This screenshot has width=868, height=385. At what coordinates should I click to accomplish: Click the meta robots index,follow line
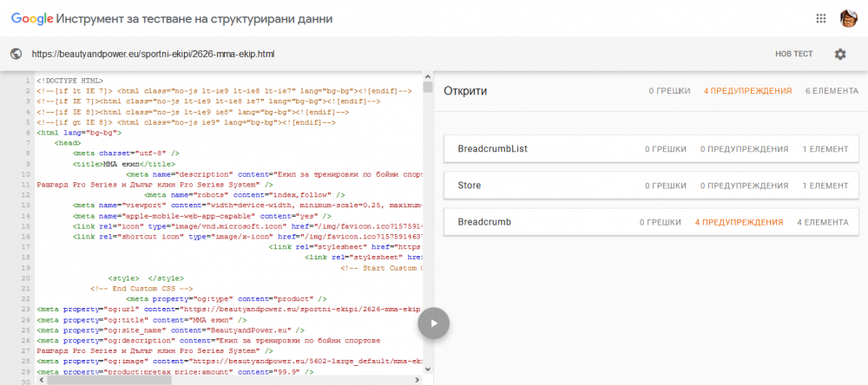tap(245, 195)
